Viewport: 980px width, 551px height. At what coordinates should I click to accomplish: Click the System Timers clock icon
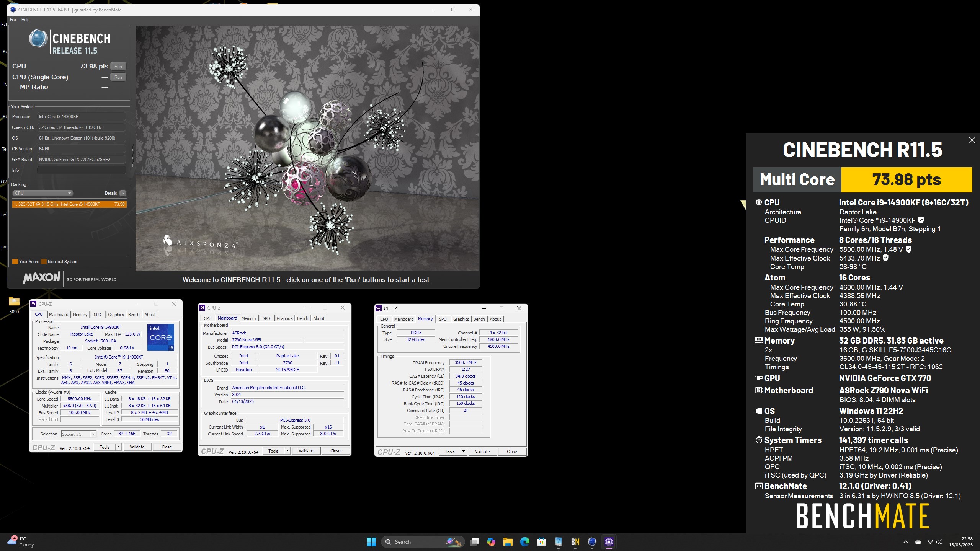coord(759,440)
